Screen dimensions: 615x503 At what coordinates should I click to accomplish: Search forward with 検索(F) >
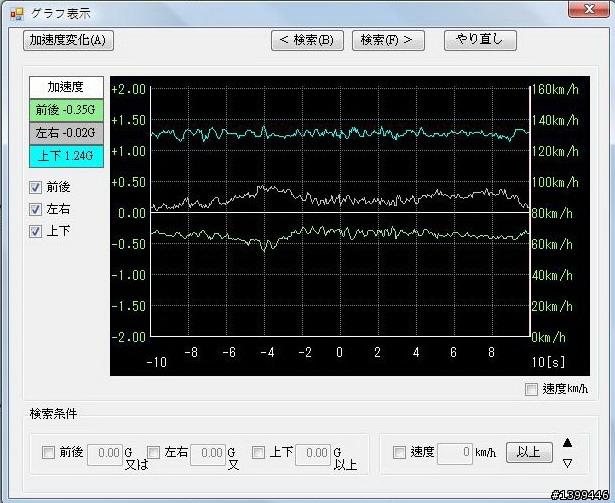388,40
